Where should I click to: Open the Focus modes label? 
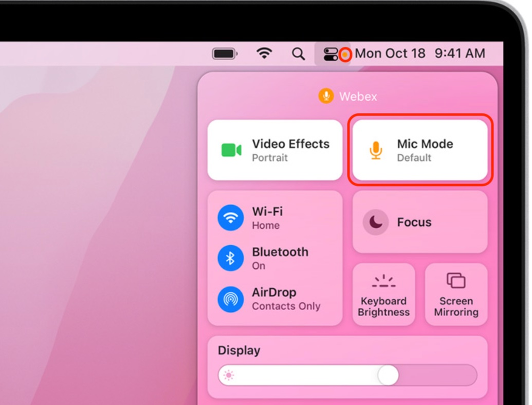(414, 222)
